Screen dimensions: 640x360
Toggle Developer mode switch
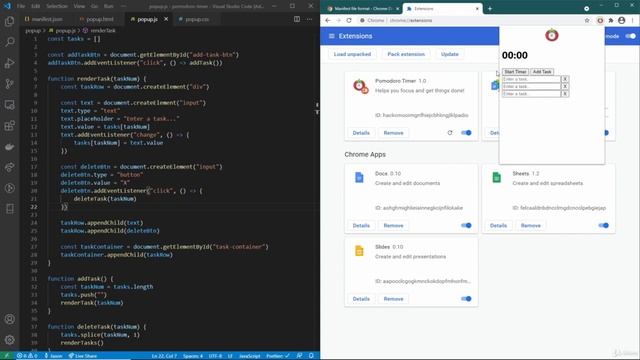[631, 36]
